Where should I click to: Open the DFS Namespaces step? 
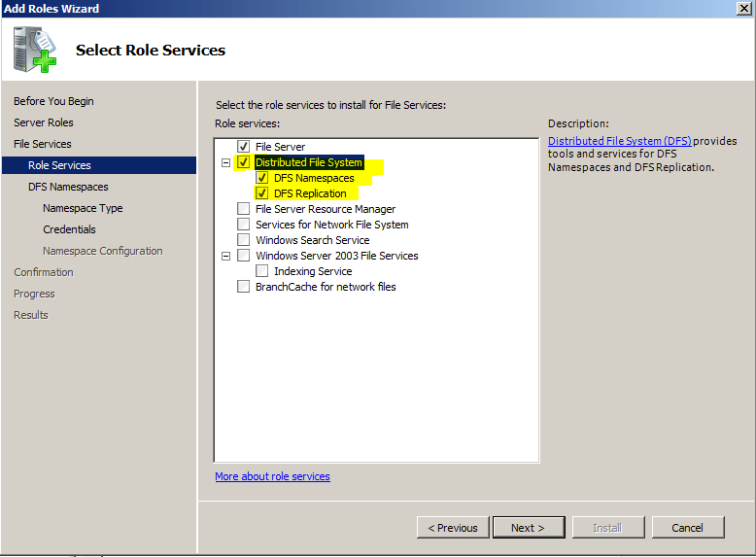coord(68,187)
